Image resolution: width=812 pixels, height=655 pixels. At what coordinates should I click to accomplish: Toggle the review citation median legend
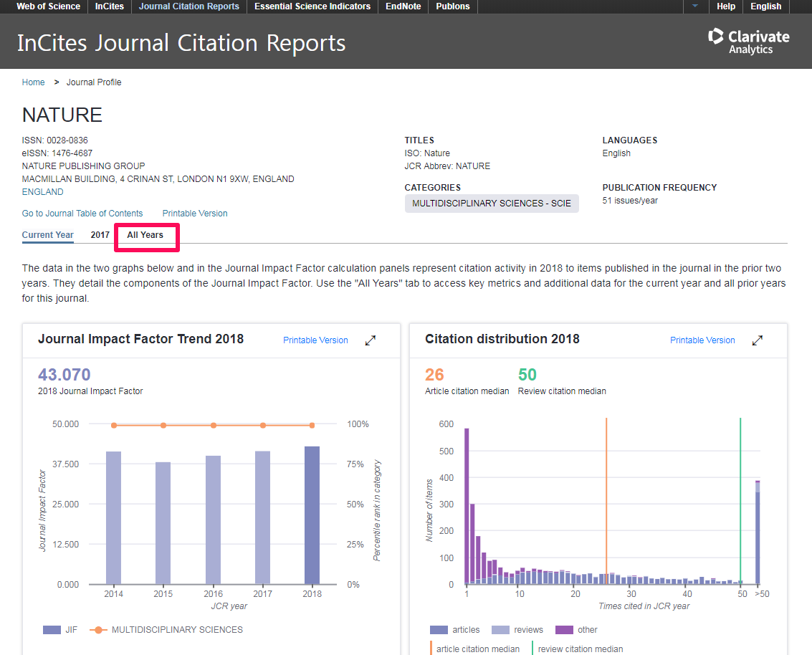pos(578,649)
